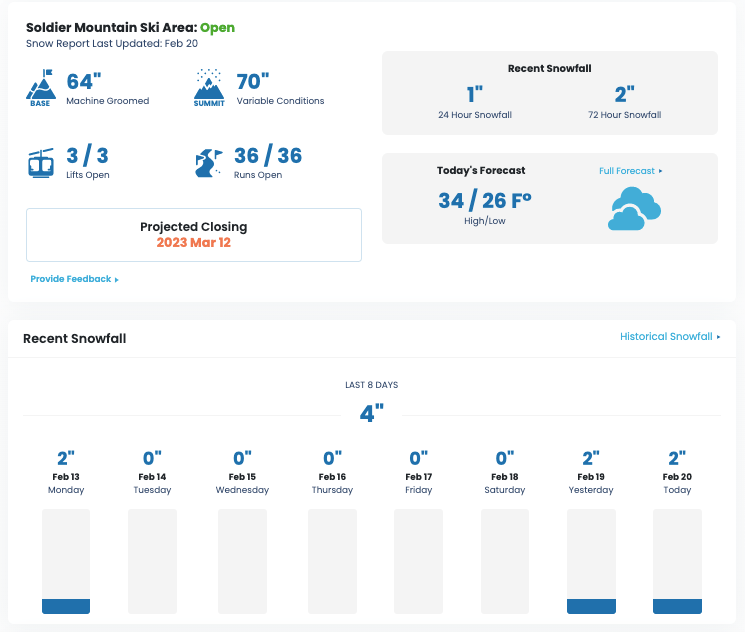Click the Summit snowy mountain icon
The width and height of the screenshot is (745, 632).
(x=209, y=88)
